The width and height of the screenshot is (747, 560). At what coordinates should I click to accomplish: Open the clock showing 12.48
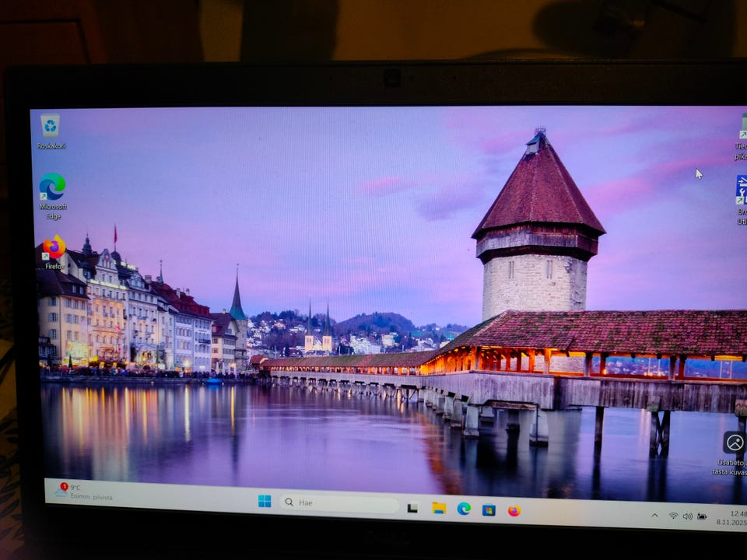[x=731, y=518]
